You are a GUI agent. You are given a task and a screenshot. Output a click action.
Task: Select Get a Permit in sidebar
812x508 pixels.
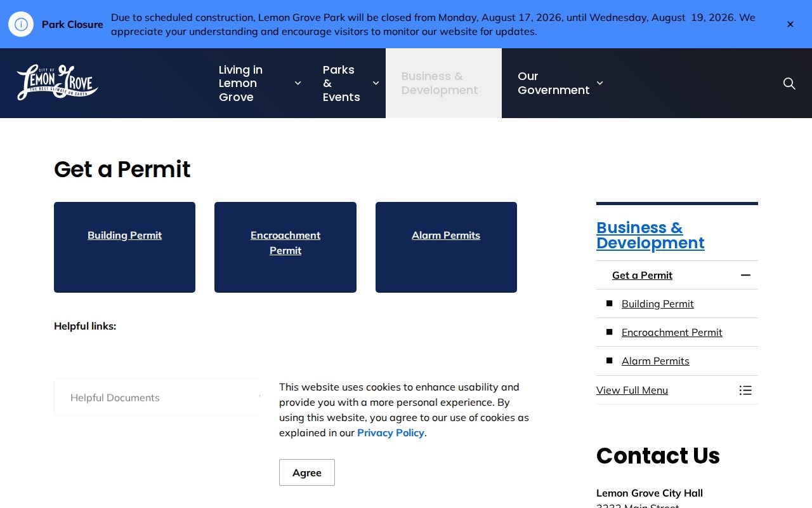pos(642,275)
